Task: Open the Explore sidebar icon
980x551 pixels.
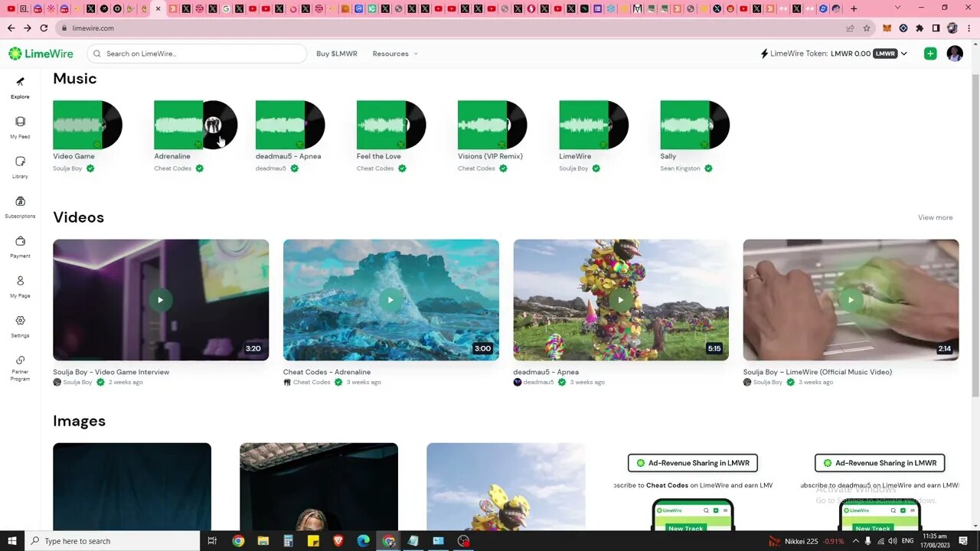Action: [x=20, y=87]
